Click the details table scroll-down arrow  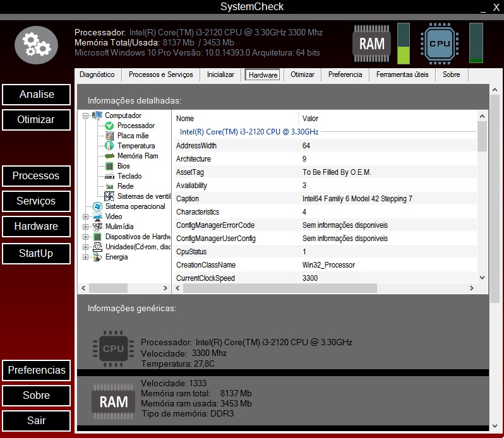tap(482, 278)
